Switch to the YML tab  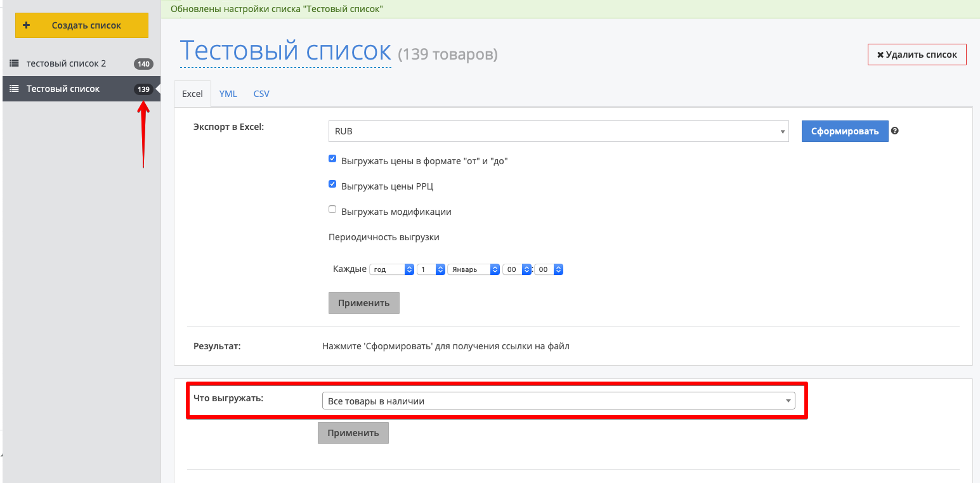pos(228,94)
